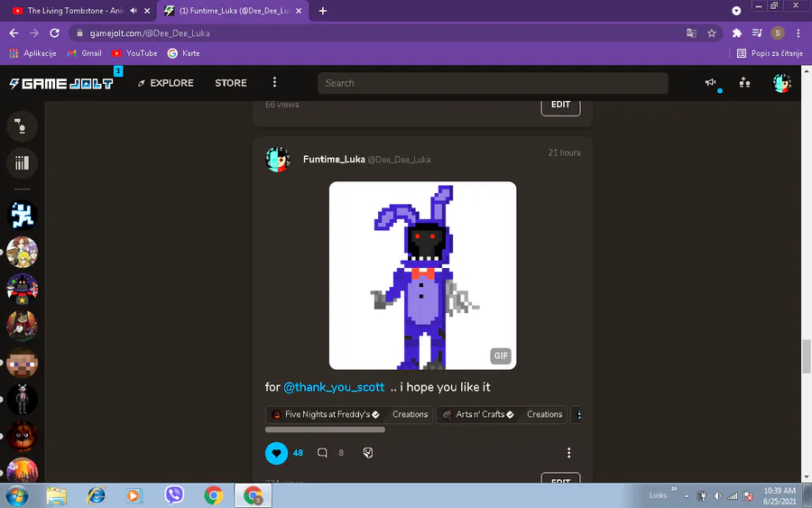812x508 pixels.
Task: Open the friends list icon
Action: pyautogui.click(x=744, y=82)
